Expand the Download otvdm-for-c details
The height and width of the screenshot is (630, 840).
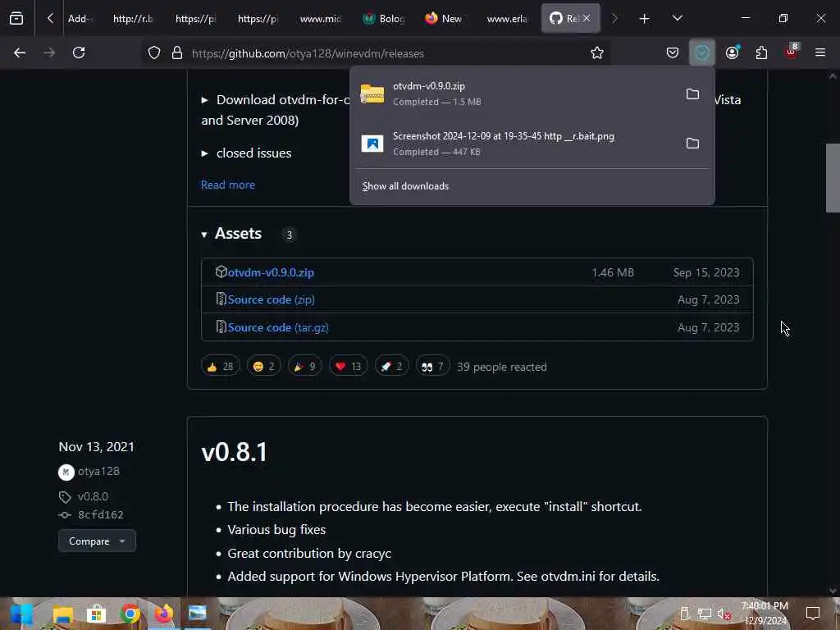[204, 100]
